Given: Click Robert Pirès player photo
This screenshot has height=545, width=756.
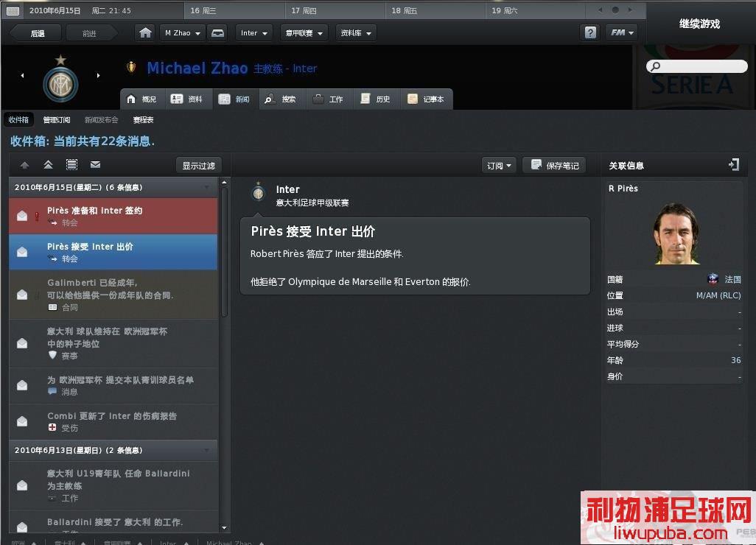Looking at the screenshot, I should (x=676, y=233).
